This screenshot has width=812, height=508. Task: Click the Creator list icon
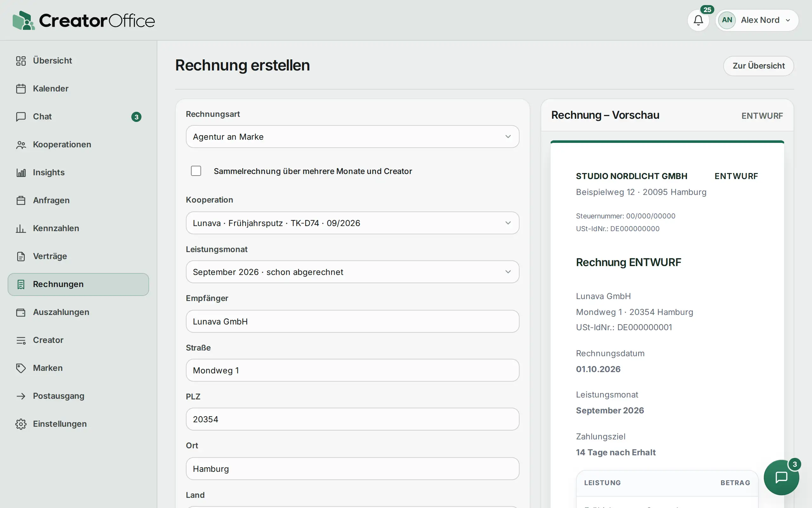pos(21,340)
